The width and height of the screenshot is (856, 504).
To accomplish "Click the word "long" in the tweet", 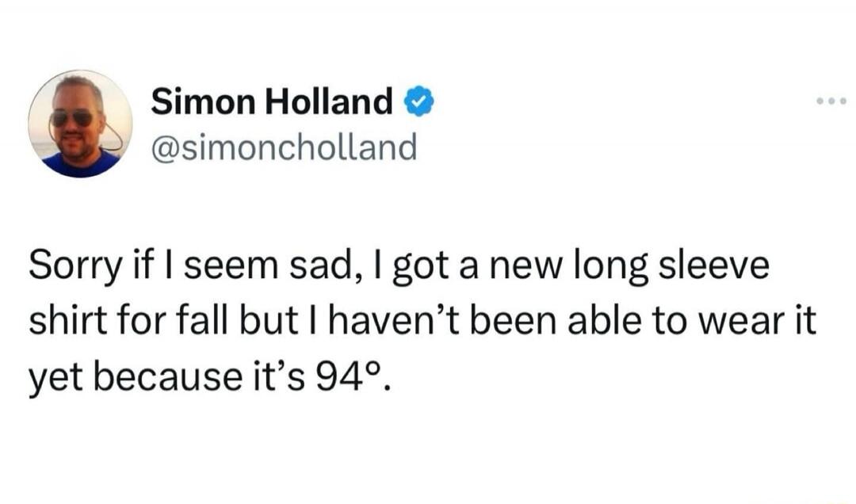I will [x=617, y=267].
